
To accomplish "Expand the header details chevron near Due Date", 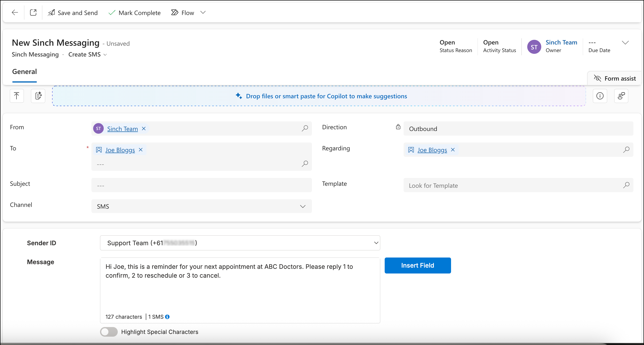I will [x=625, y=43].
